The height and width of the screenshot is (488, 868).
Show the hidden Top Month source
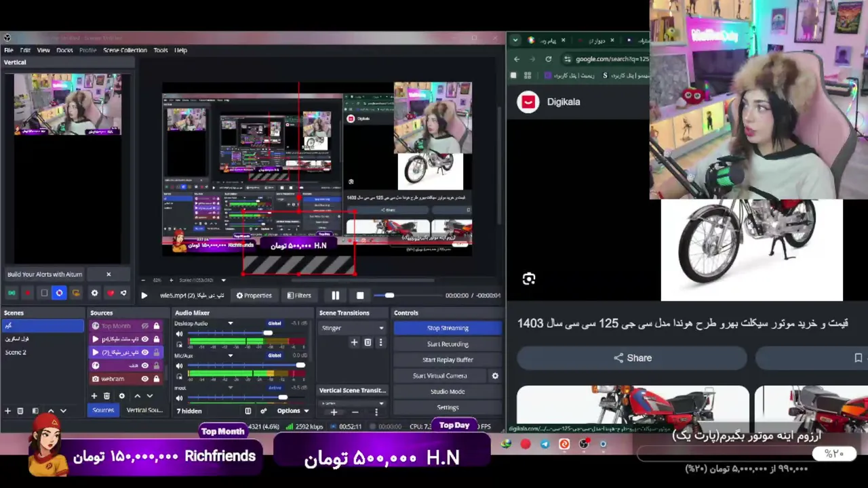coord(144,326)
